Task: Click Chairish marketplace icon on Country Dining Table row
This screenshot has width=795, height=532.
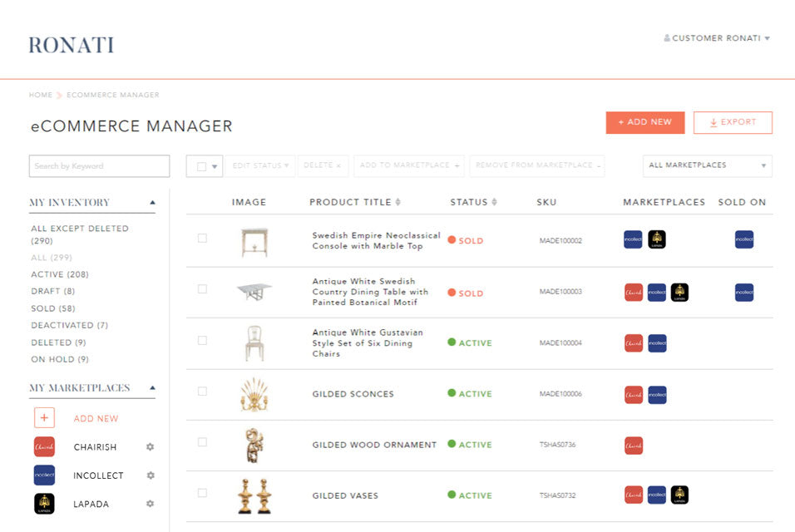Action: click(x=634, y=293)
